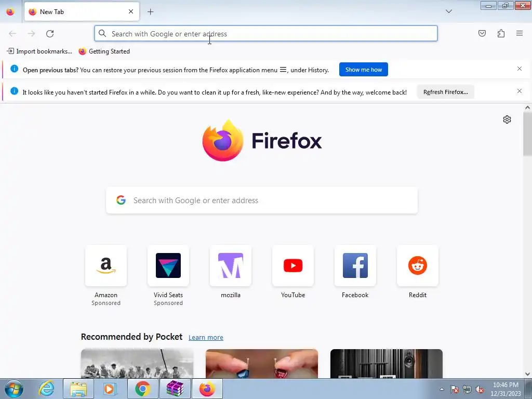Image resolution: width=532 pixels, height=399 pixels.
Task: Open Import bookmarks bookmark item
Action: pos(39,51)
